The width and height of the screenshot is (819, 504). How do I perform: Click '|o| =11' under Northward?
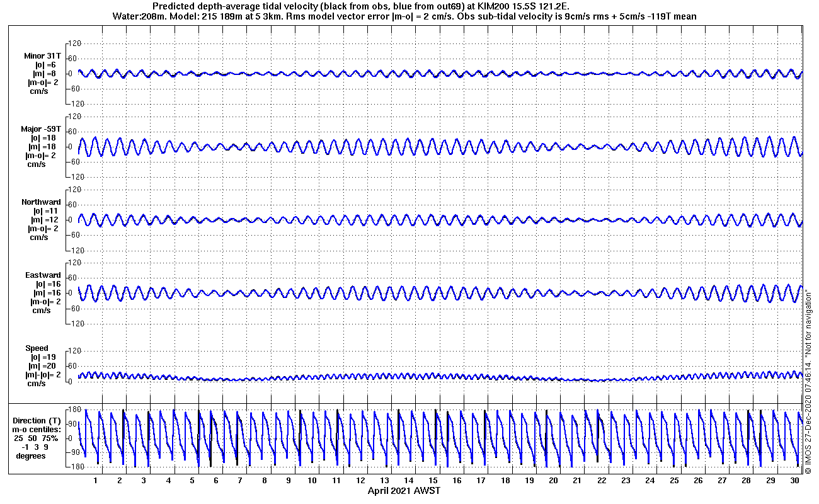(x=45, y=211)
